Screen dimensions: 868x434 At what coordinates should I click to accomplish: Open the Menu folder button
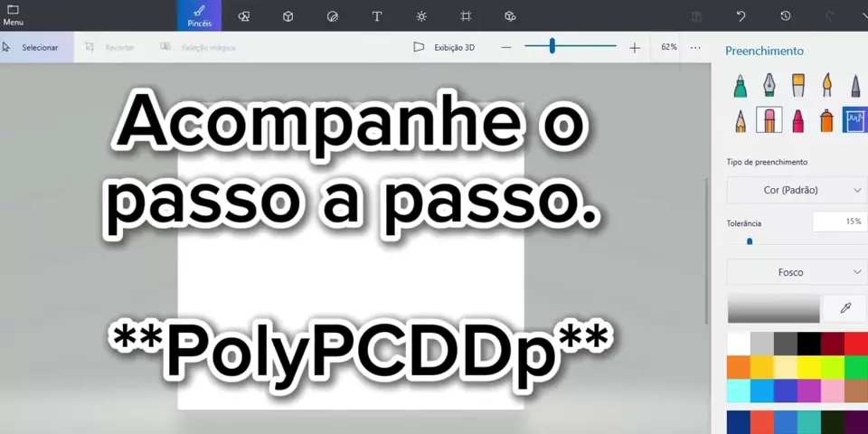pos(13,15)
